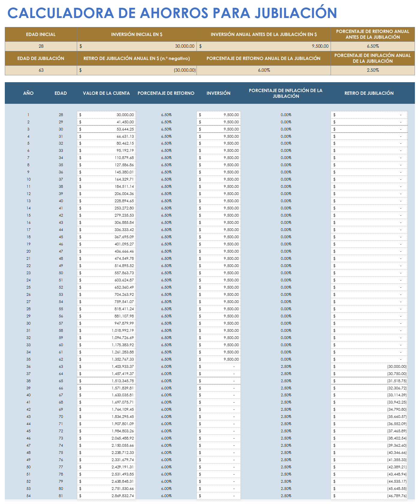
Task: Click account value 557,863.73
Action: [x=106, y=273]
